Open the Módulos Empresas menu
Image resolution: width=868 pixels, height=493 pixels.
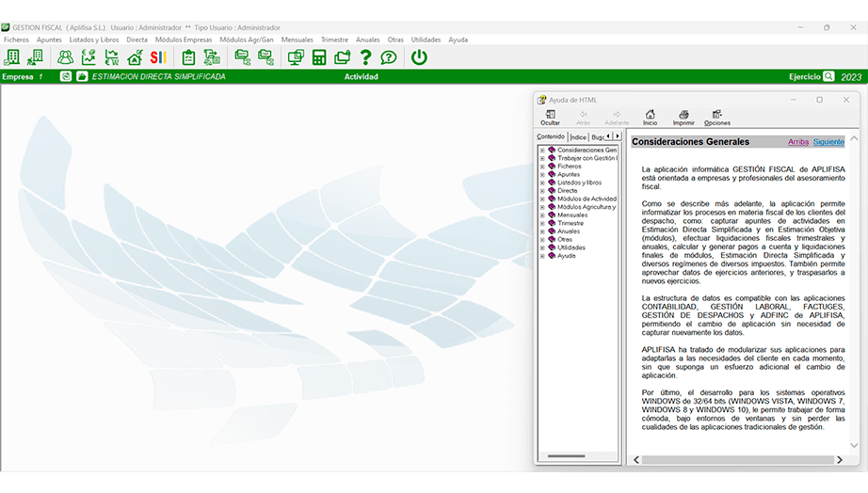(184, 40)
